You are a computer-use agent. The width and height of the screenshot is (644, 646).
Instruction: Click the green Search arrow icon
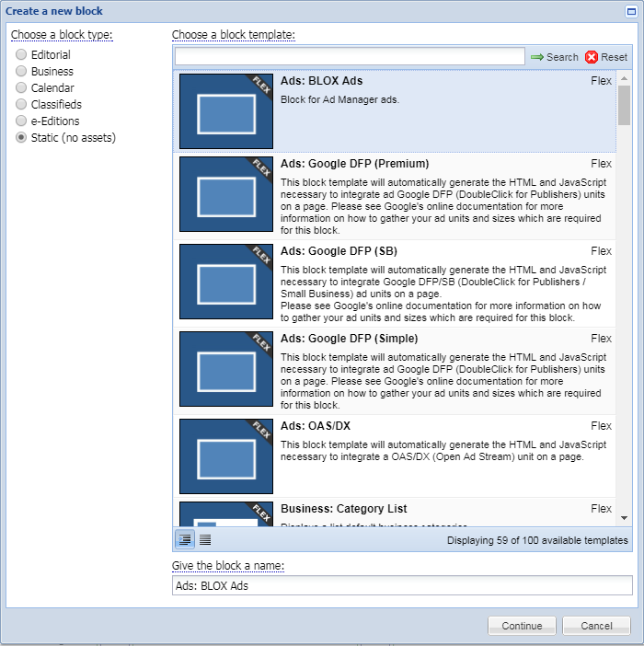(537, 57)
